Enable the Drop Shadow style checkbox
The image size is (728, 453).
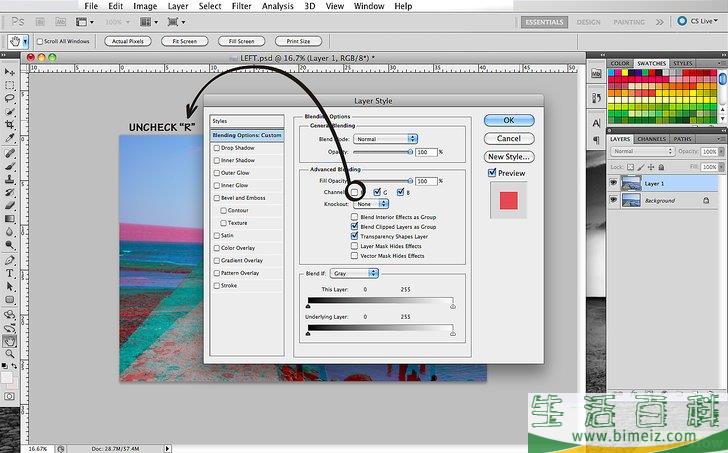[x=216, y=148]
